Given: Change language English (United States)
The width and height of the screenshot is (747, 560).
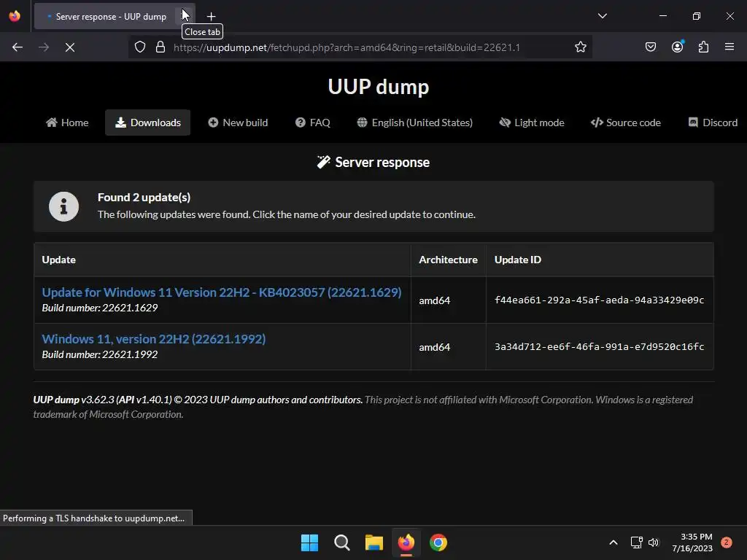Looking at the screenshot, I should tap(415, 122).
